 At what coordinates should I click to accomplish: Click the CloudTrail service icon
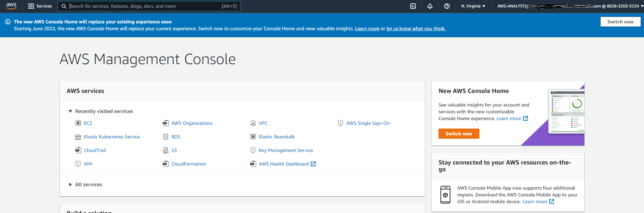[78, 150]
